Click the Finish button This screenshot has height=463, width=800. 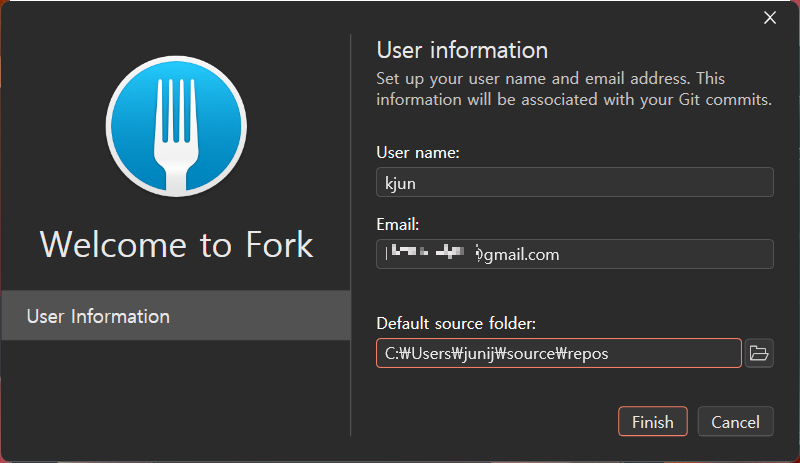pos(653,422)
